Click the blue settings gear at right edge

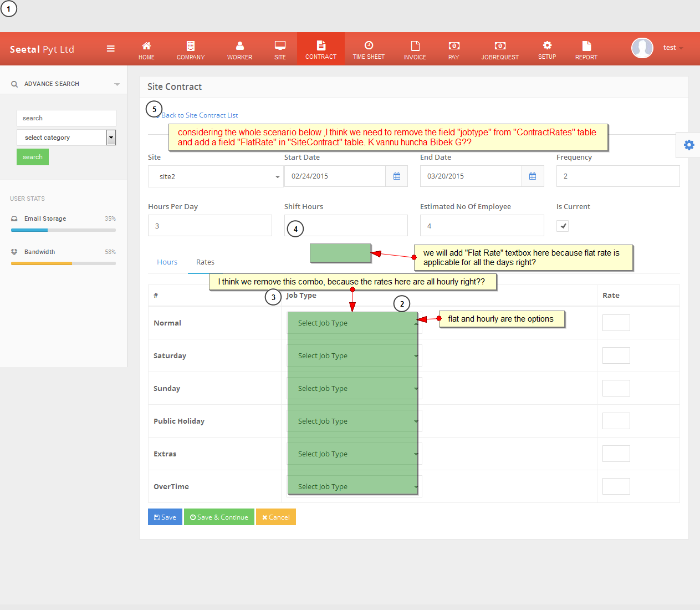click(689, 145)
